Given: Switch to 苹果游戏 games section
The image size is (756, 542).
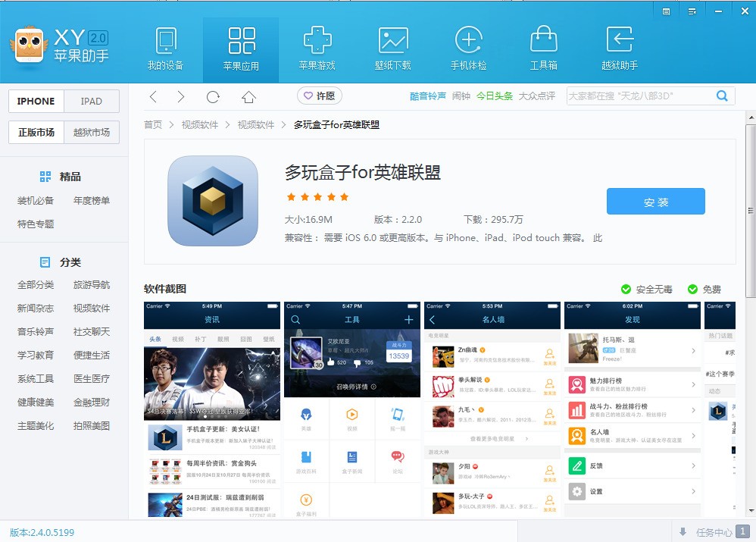Looking at the screenshot, I should tap(318, 49).
